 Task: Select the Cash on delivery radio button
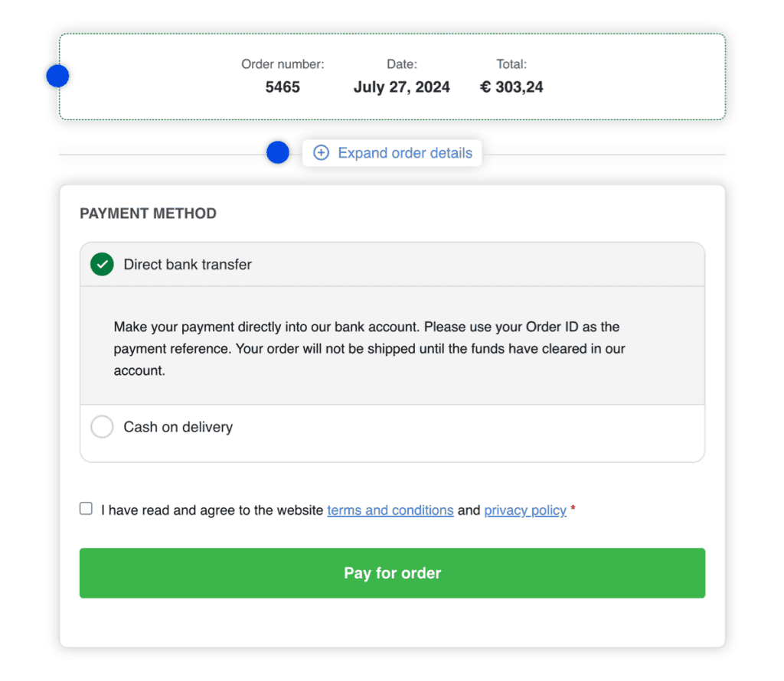(102, 426)
